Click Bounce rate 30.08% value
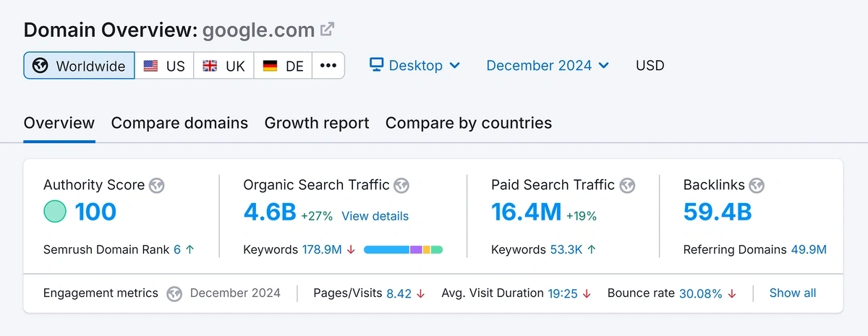This screenshot has width=868, height=336. click(701, 293)
